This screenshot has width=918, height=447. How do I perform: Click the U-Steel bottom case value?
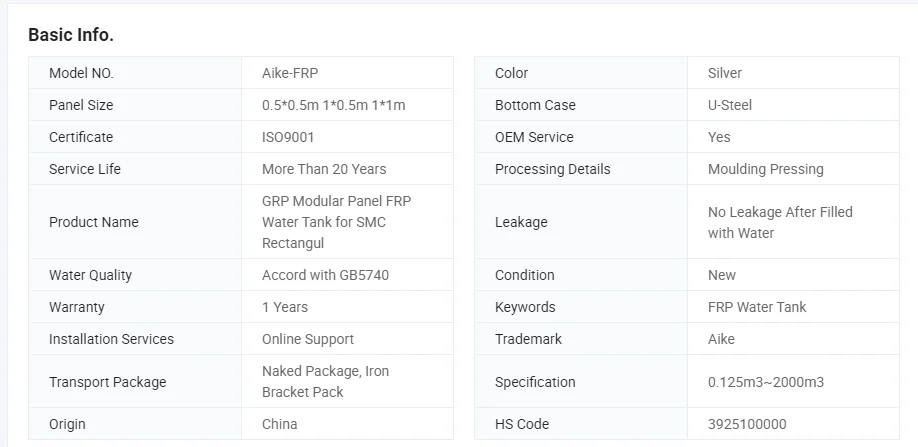coord(730,105)
